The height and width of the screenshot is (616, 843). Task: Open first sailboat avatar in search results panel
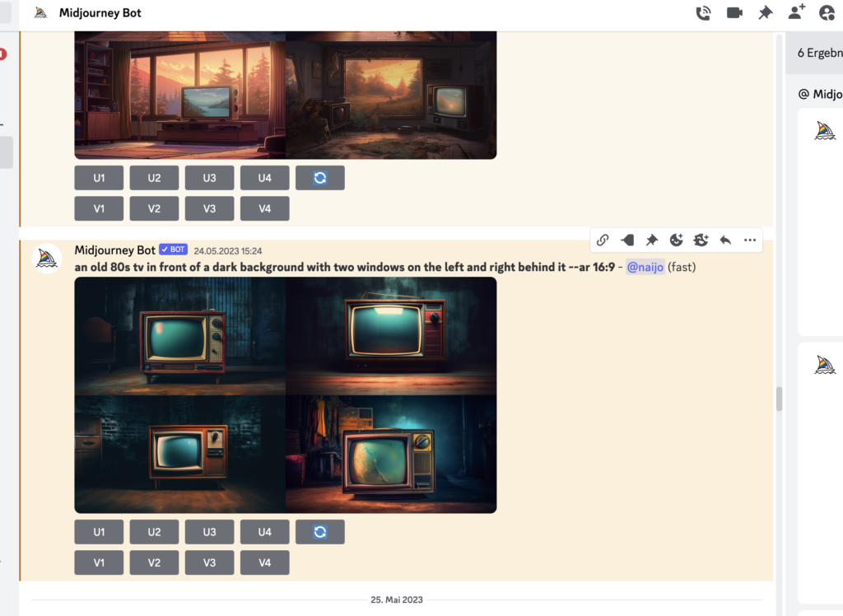coord(825,131)
